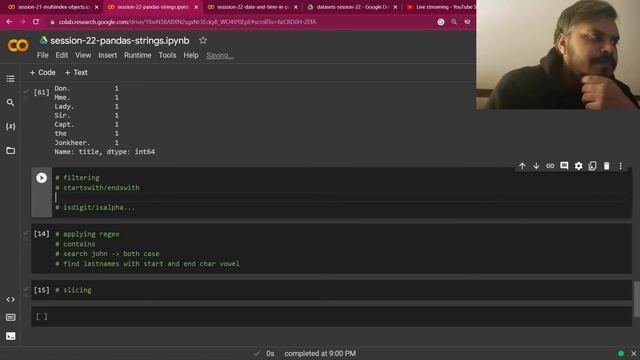Open the Help menu
This screenshot has width=640, height=360.
[191, 55]
